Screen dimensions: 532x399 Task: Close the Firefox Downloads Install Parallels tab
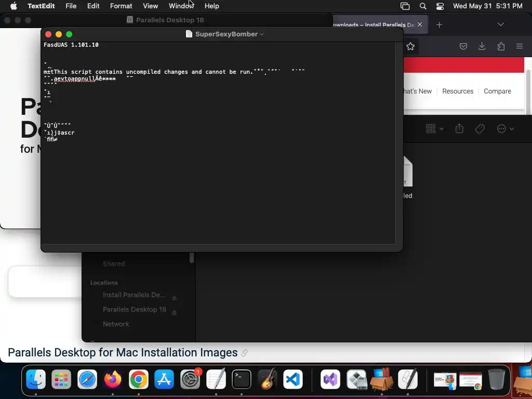point(420,24)
